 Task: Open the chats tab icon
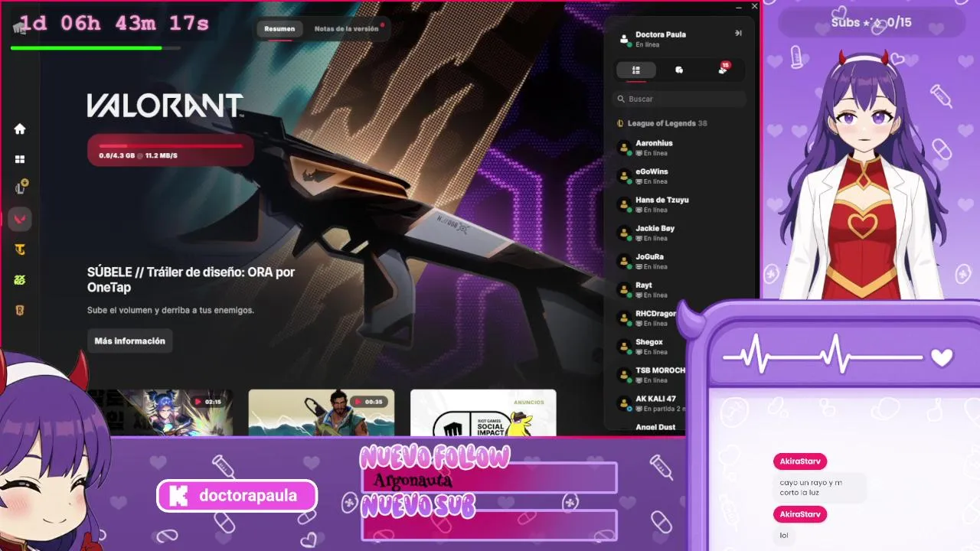pyautogui.click(x=679, y=70)
